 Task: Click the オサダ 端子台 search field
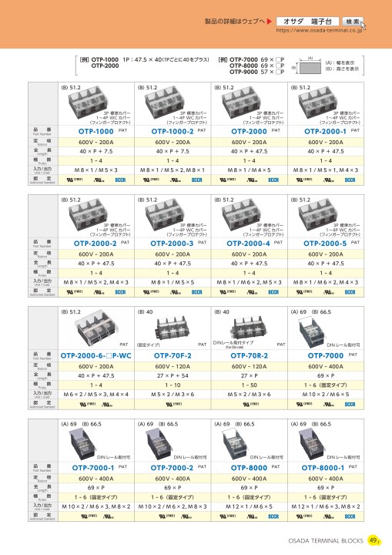(307, 22)
